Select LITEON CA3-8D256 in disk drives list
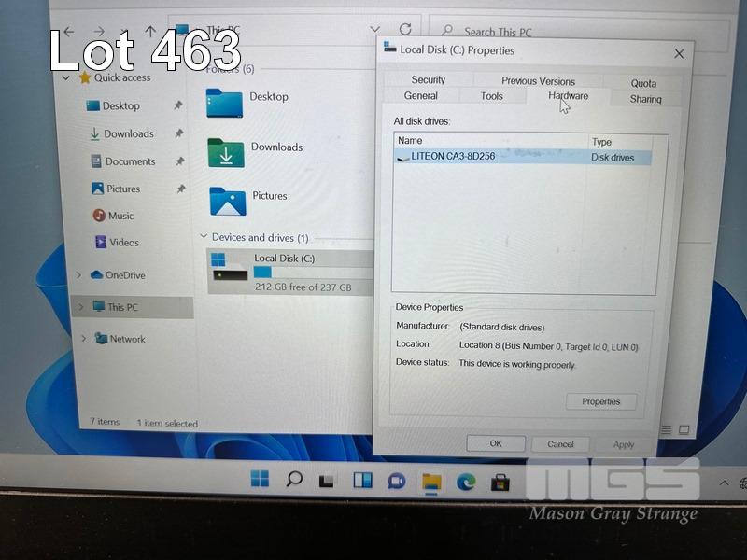Image resolution: width=747 pixels, height=560 pixels. coord(453,157)
